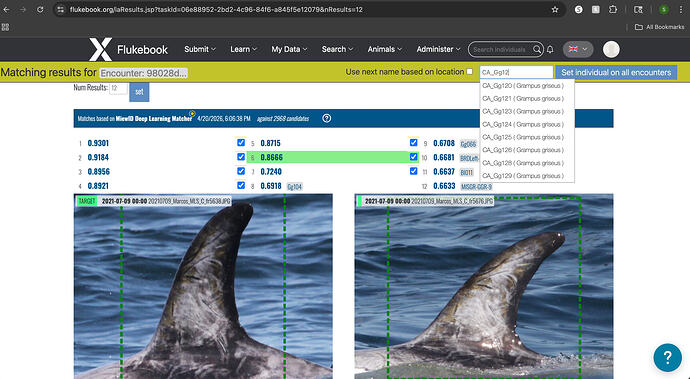Click the BI011 individual tag on result 11
The width and height of the screenshot is (690, 379).
click(466, 172)
